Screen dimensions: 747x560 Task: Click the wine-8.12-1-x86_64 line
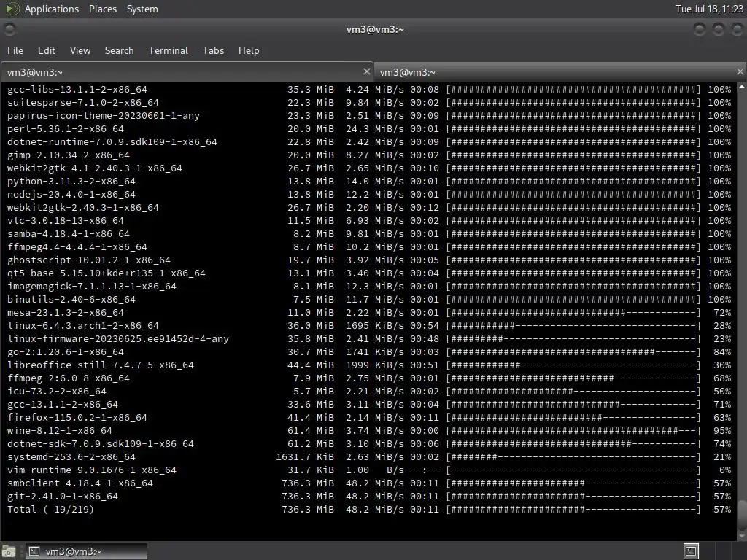368,430
